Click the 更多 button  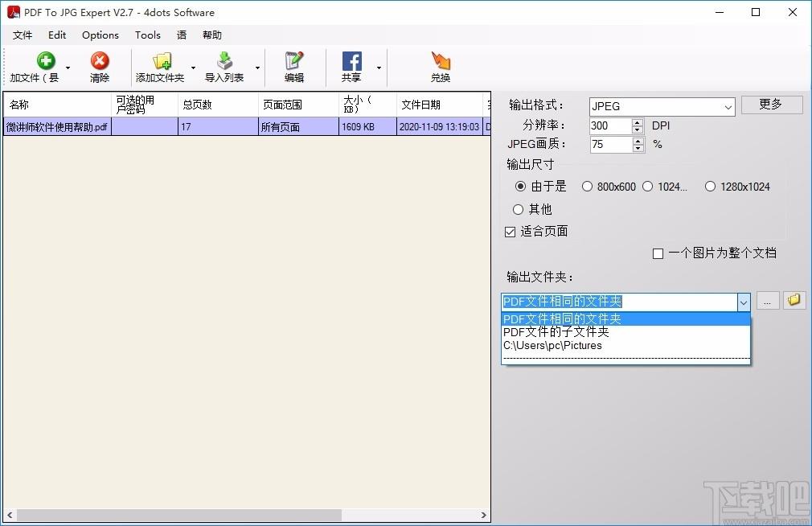772,105
